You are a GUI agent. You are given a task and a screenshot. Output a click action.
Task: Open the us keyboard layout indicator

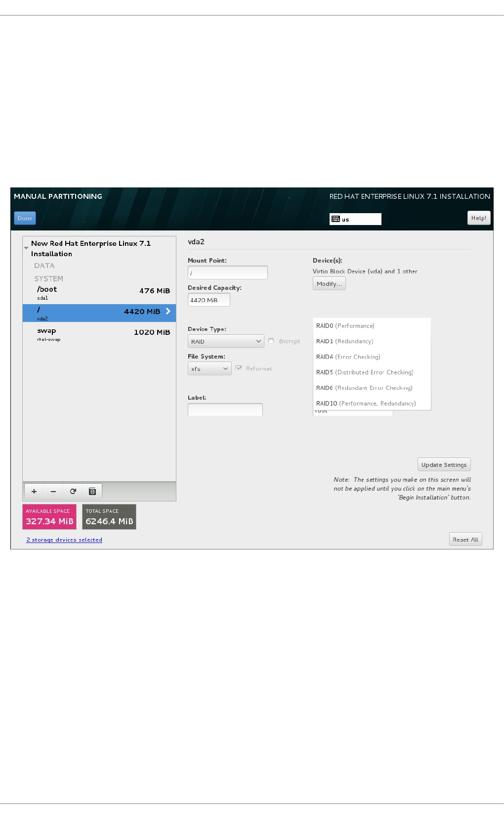pyautogui.click(x=355, y=219)
